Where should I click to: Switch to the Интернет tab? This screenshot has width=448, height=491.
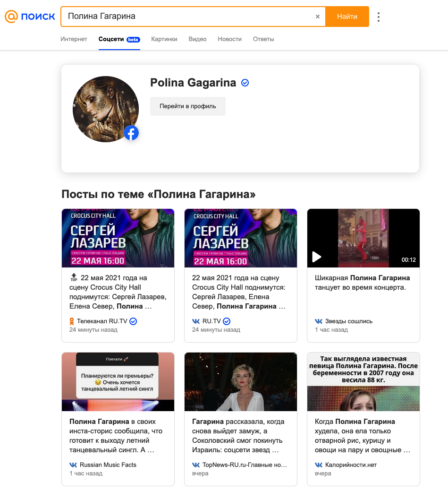pos(74,39)
